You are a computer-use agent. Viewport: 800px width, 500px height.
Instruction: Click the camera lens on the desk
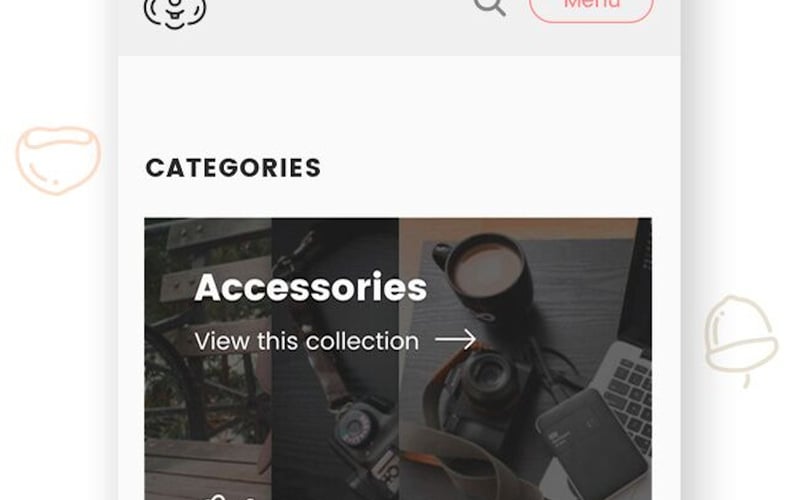pyautogui.click(x=488, y=375)
